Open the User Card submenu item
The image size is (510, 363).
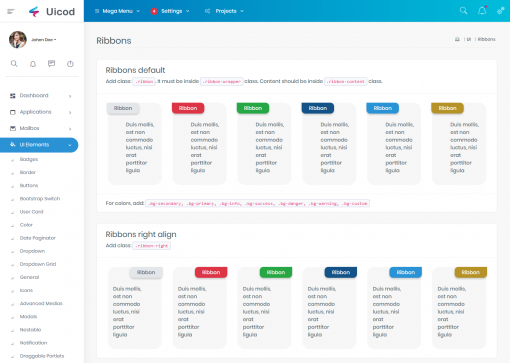[31, 212]
